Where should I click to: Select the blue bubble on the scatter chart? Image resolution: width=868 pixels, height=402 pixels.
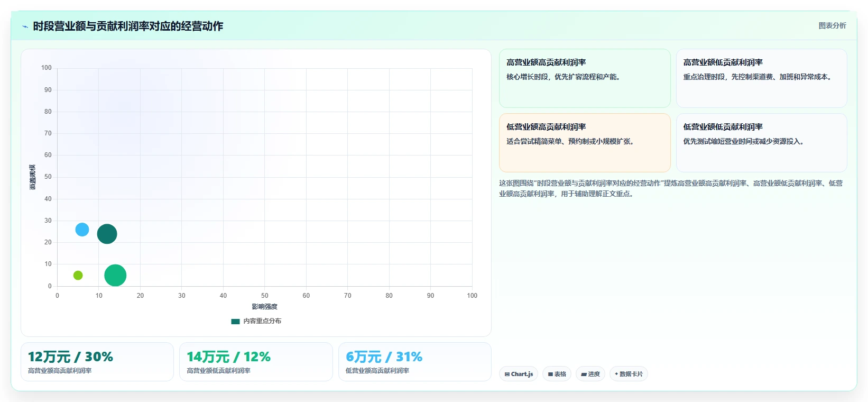pos(82,230)
